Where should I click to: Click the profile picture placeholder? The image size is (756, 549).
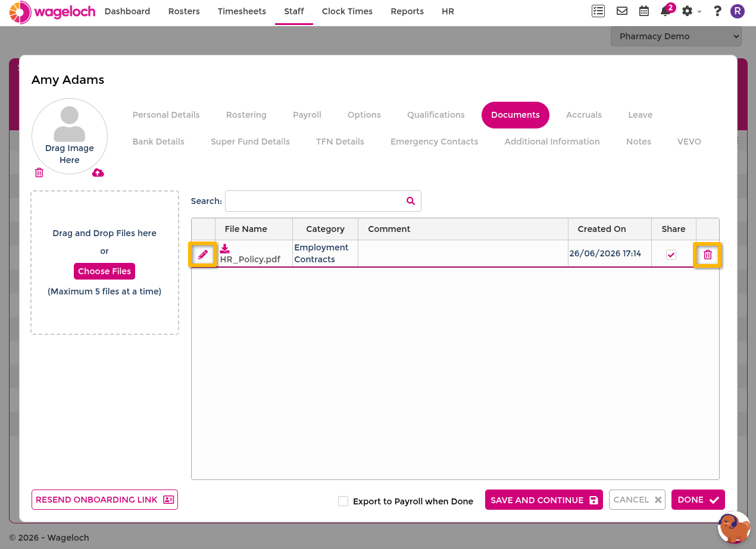point(70,136)
